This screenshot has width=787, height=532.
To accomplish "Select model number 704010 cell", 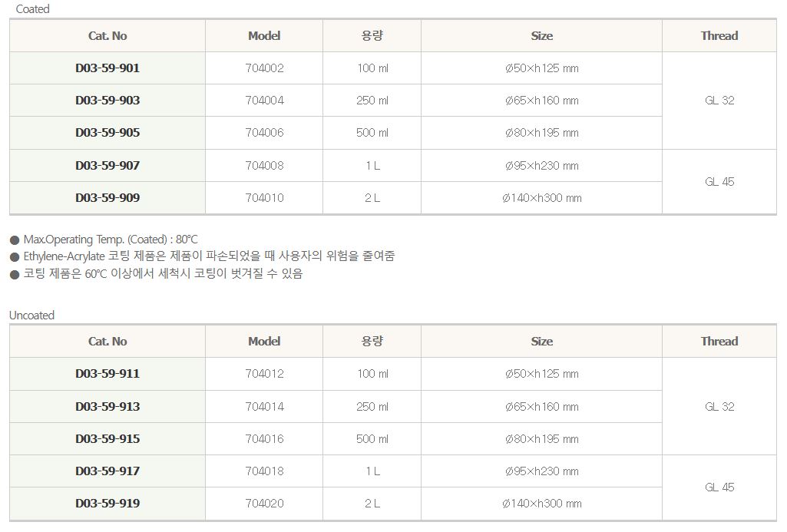I will [x=264, y=198].
